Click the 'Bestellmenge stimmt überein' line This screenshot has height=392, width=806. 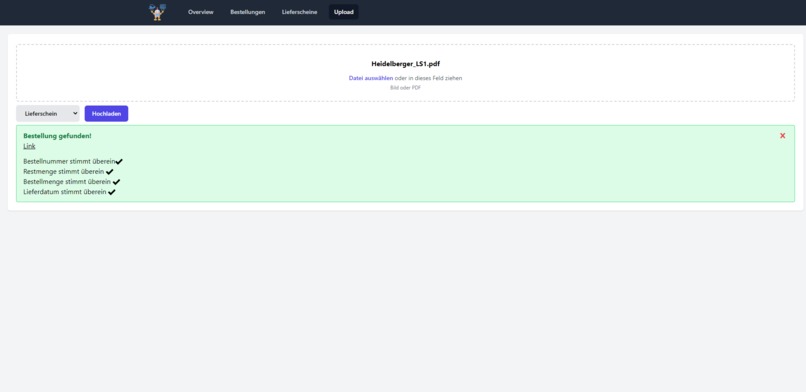coord(71,182)
